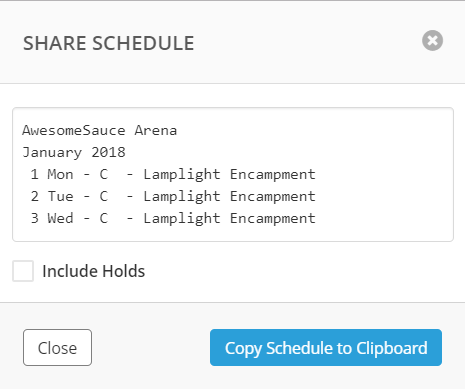Enable the Include Holds checkbox

[x=23, y=271]
